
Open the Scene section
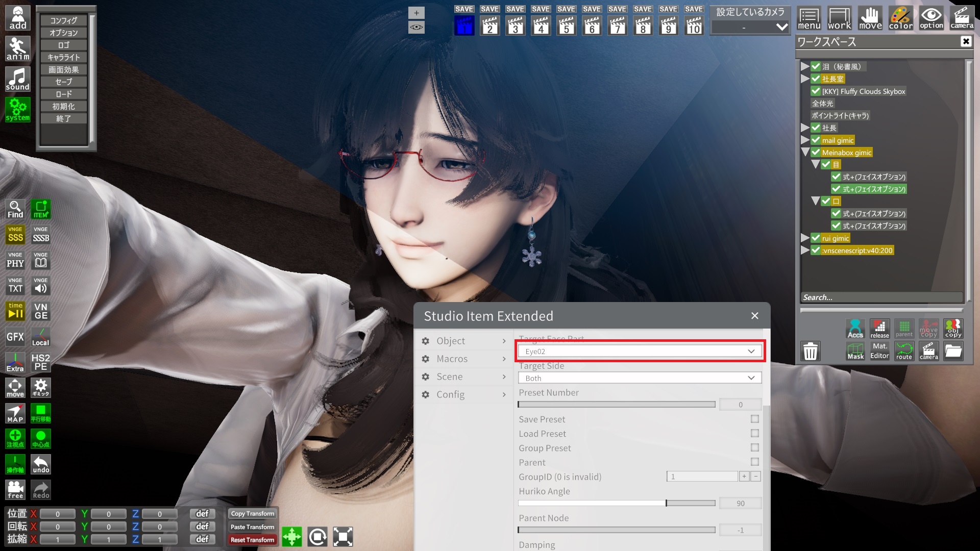(x=464, y=377)
